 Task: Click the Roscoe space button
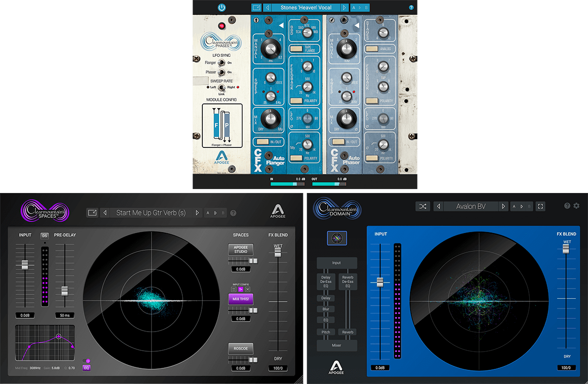[240, 348]
